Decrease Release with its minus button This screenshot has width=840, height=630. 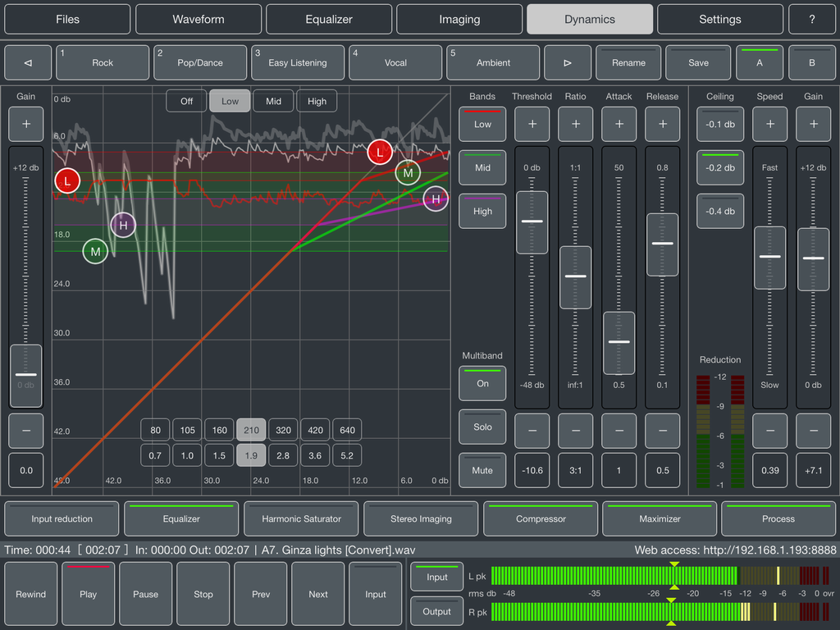(662, 430)
